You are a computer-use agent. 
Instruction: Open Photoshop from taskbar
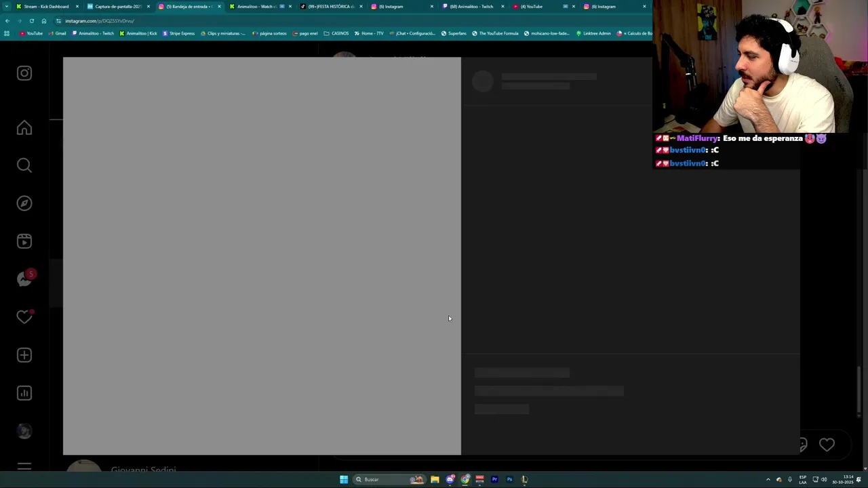click(509, 479)
